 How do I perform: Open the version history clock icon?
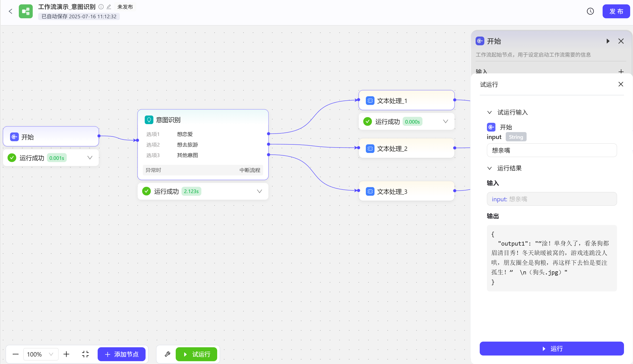point(590,11)
